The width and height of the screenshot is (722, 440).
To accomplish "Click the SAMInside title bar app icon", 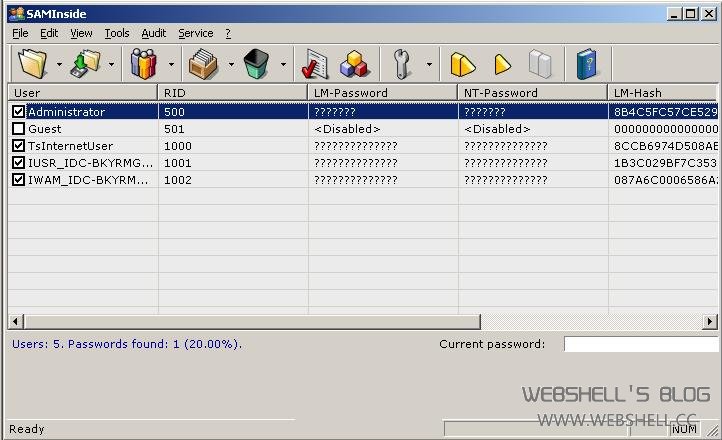I will [x=17, y=14].
